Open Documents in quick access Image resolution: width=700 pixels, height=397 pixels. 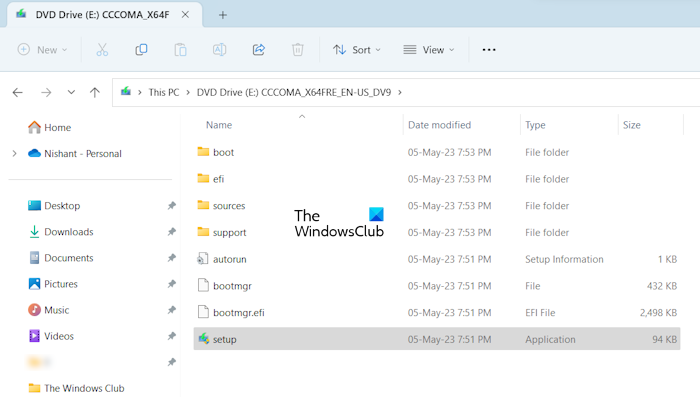click(61, 258)
